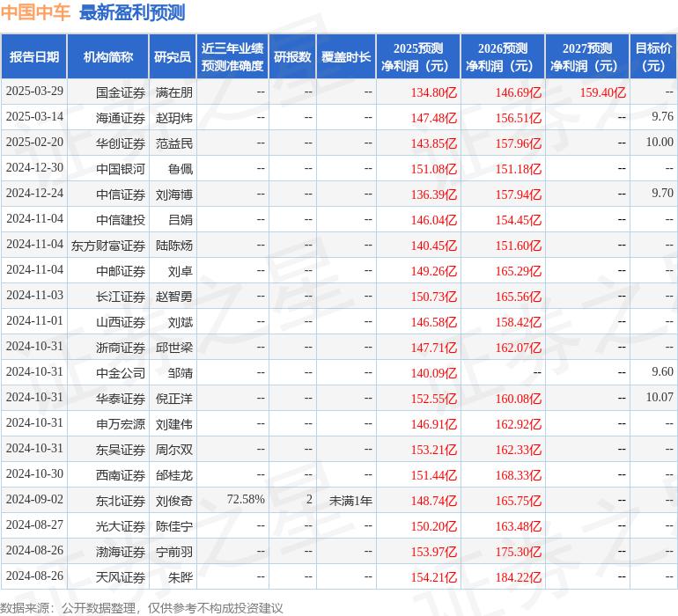Click the 72.58% accuracy value
The image size is (678, 616).
pyautogui.click(x=246, y=499)
